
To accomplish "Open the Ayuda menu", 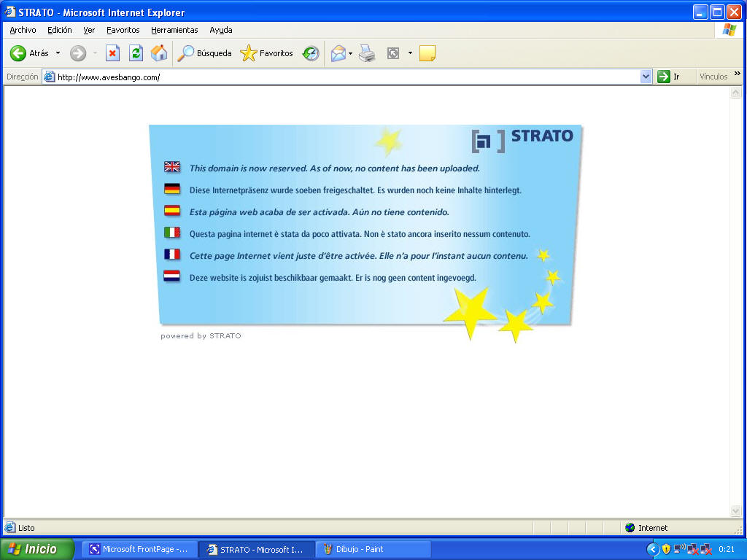I will pyautogui.click(x=221, y=30).
